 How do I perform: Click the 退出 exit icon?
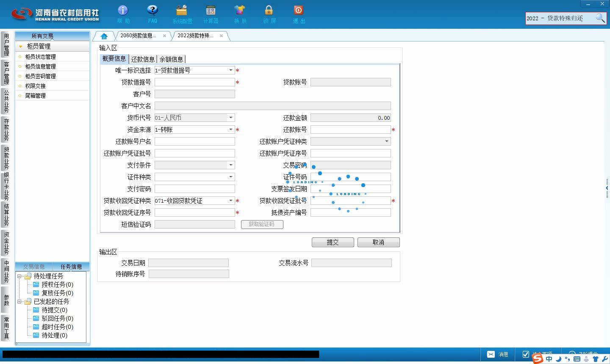(x=298, y=10)
